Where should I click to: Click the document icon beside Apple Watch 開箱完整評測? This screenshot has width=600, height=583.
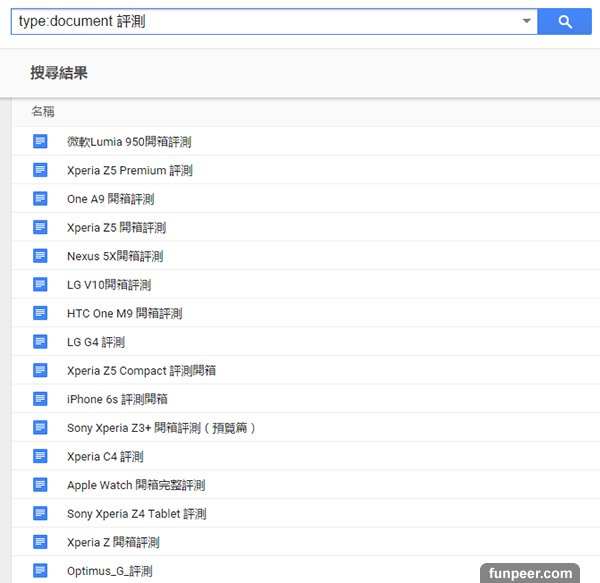40,485
